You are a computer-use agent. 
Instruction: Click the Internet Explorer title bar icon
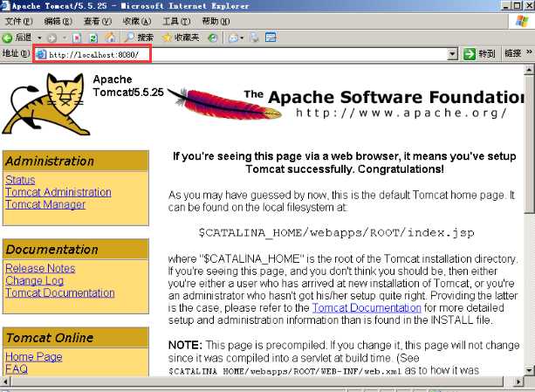coord(5,5)
